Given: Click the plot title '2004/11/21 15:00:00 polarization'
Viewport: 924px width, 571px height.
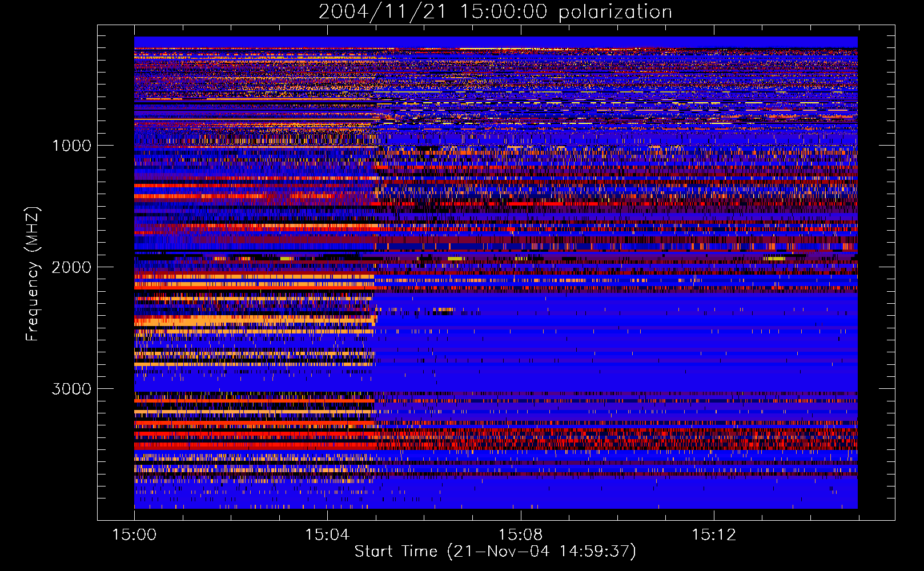Looking at the screenshot, I should point(495,12).
